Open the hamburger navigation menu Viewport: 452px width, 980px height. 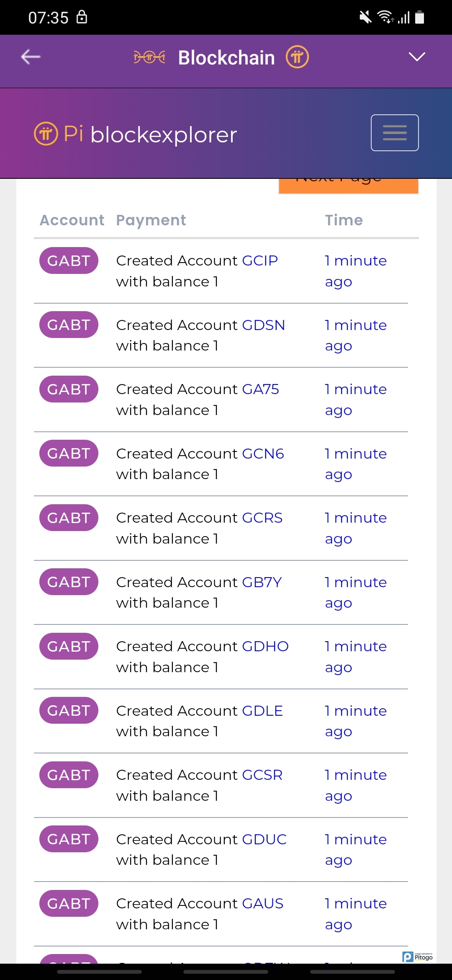click(x=394, y=133)
